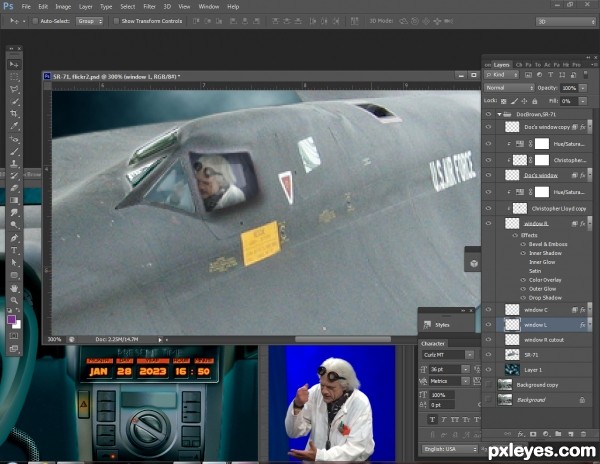The height and width of the screenshot is (464, 600).
Task: Toggle the Drop Shadow effect visibility
Action: click(x=523, y=298)
